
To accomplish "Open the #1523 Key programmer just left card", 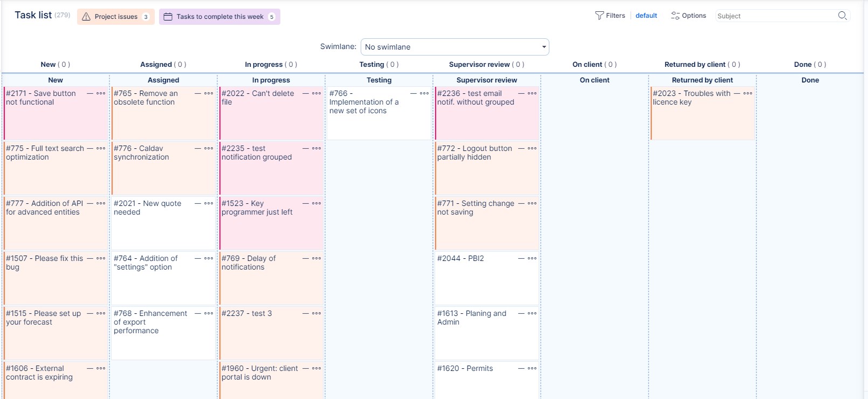I will point(257,208).
